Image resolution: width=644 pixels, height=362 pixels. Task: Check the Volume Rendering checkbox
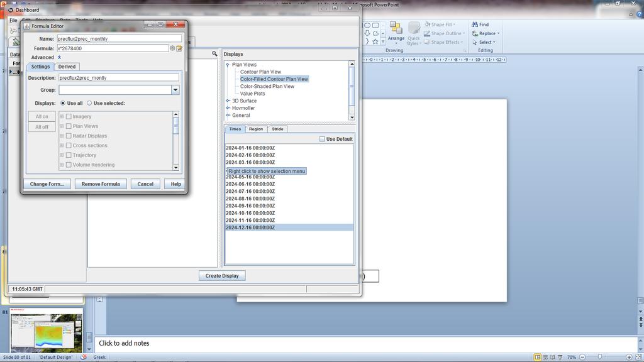tap(69, 165)
